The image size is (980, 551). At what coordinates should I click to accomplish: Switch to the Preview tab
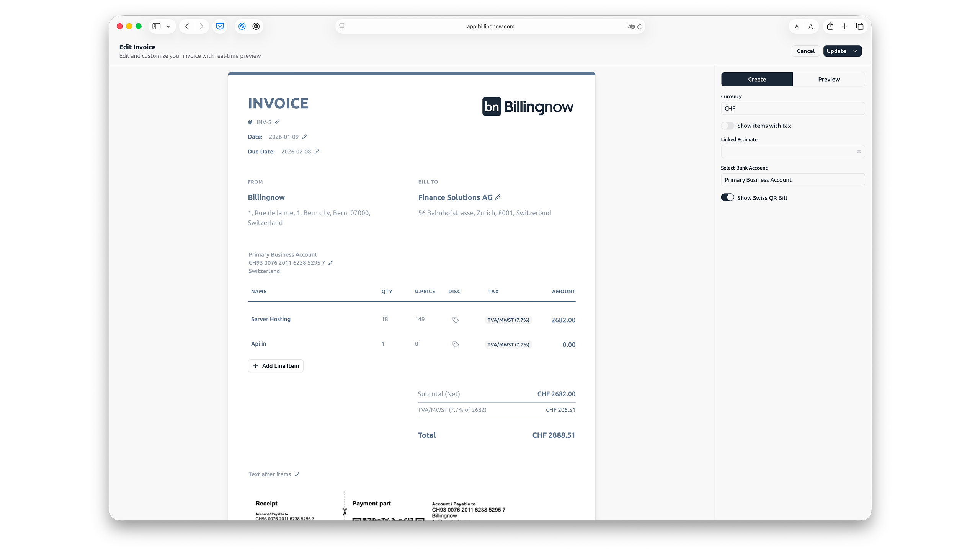(x=829, y=79)
